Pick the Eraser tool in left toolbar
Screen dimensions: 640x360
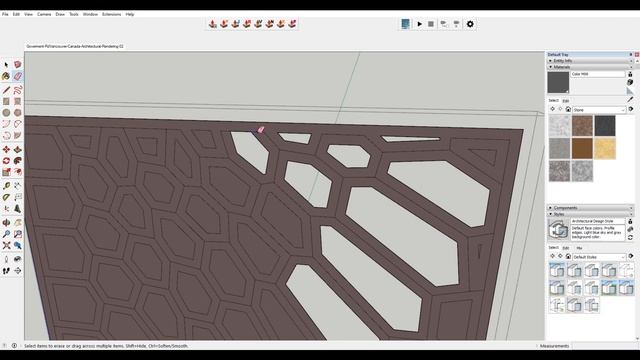click(18, 76)
